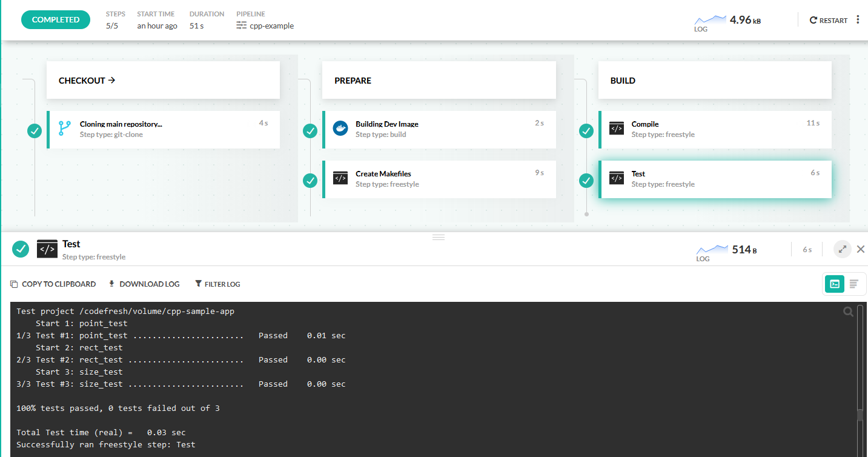Switch to plain text log view
Image resolution: width=868 pixels, height=457 pixels.
[853, 284]
